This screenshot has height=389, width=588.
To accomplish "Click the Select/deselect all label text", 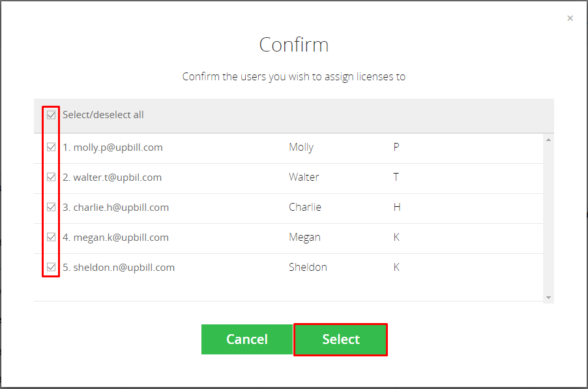I will pyautogui.click(x=103, y=115).
